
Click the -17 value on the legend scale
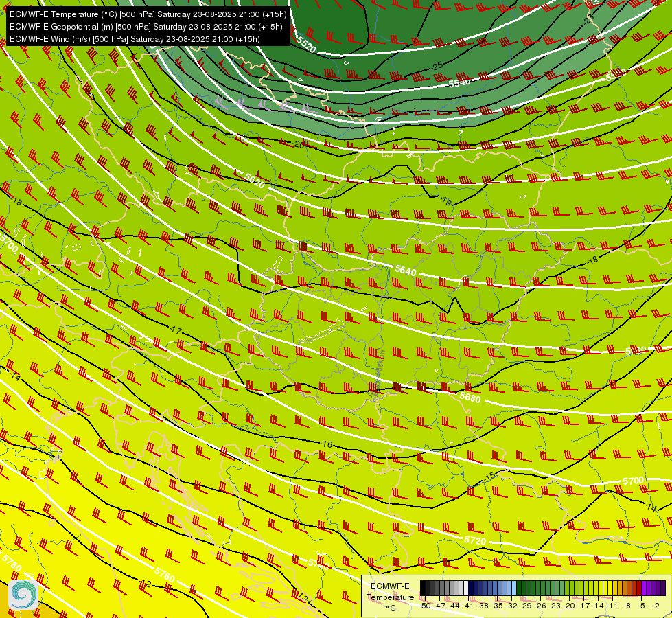tap(585, 606)
